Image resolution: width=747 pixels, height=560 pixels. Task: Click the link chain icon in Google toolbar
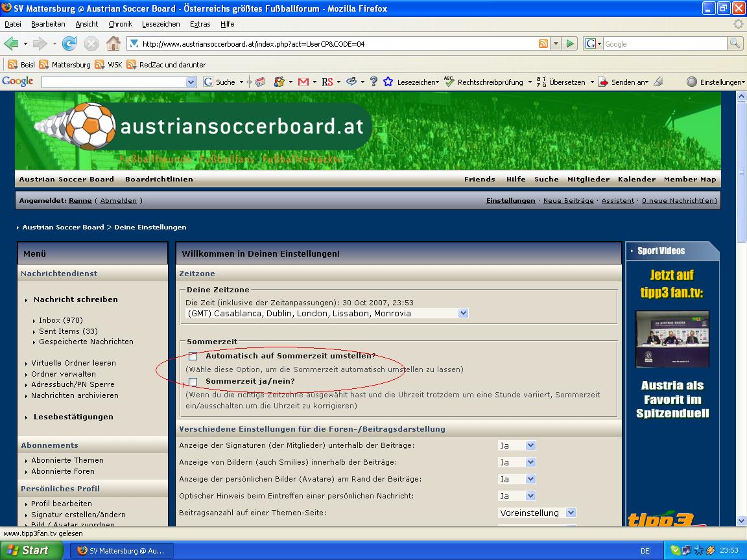351,82
